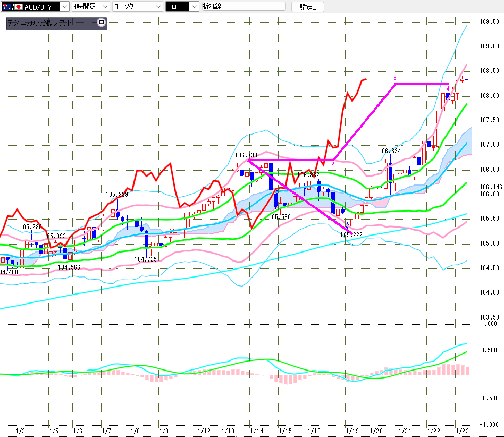Click the Japanese flag icon in pair selector

(19, 6)
